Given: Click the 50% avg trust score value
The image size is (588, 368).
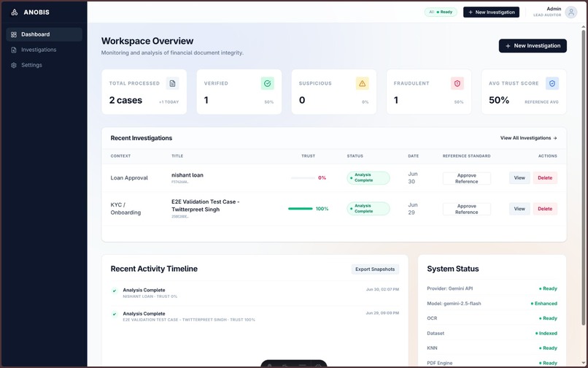Looking at the screenshot, I should tap(499, 100).
